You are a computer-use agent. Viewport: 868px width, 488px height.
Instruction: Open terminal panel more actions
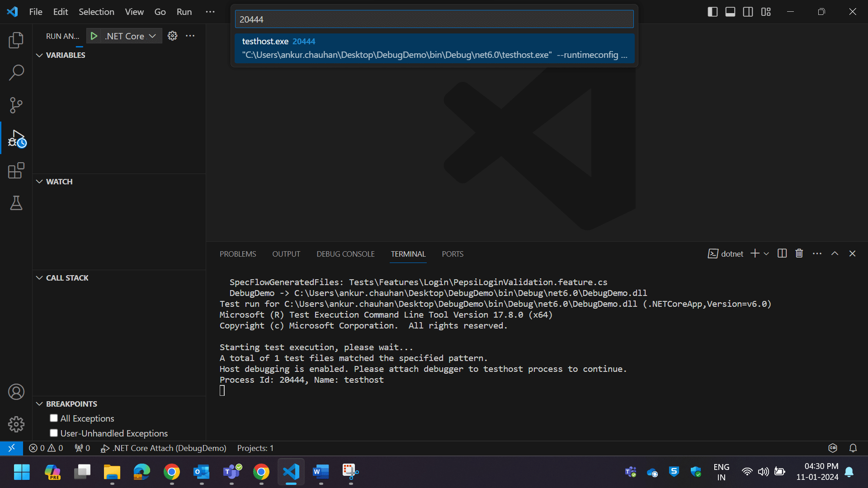[x=817, y=253]
